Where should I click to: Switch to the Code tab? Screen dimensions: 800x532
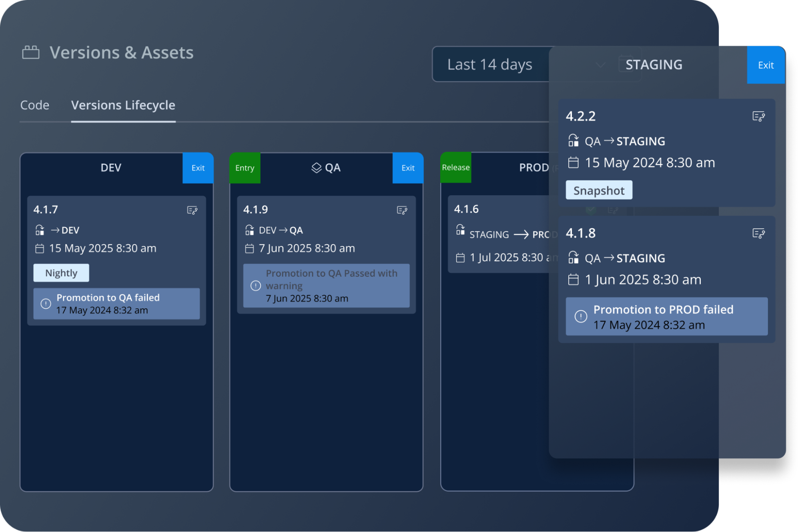[35, 105]
